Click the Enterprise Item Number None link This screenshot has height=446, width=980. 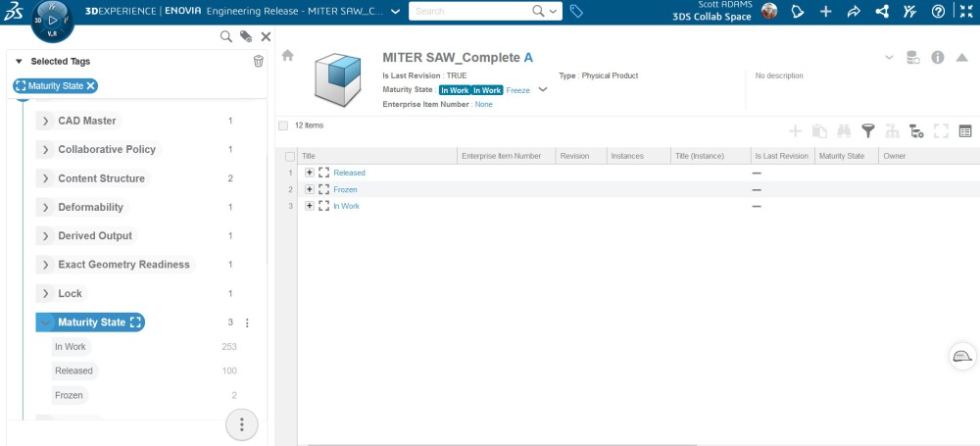click(x=483, y=105)
